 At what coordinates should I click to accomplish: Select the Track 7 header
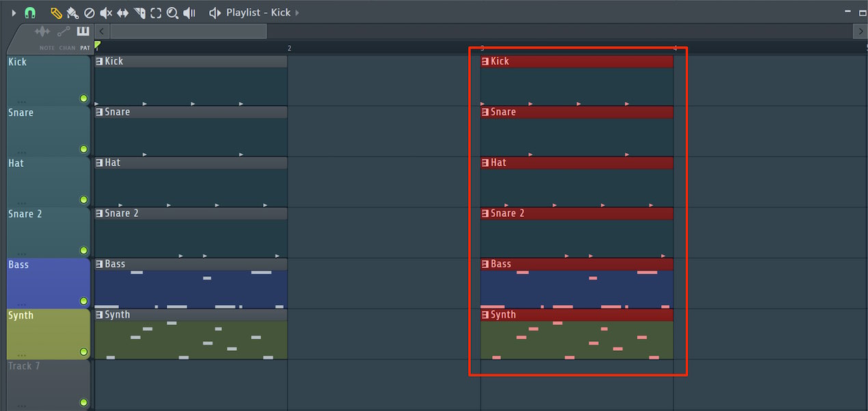(x=49, y=384)
